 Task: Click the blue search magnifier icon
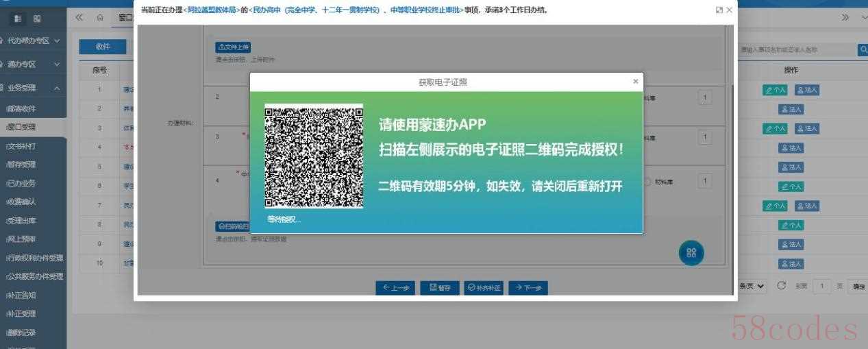[x=863, y=49]
